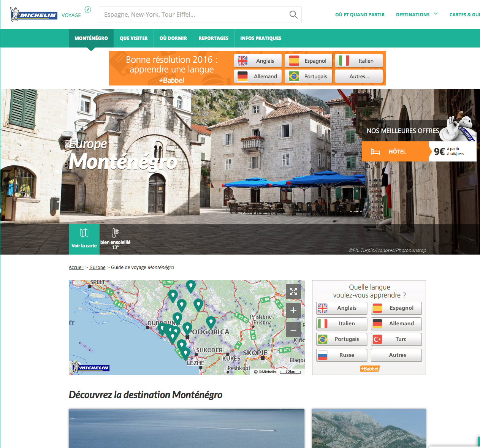Open the Monténégro tab

[x=91, y=38]
